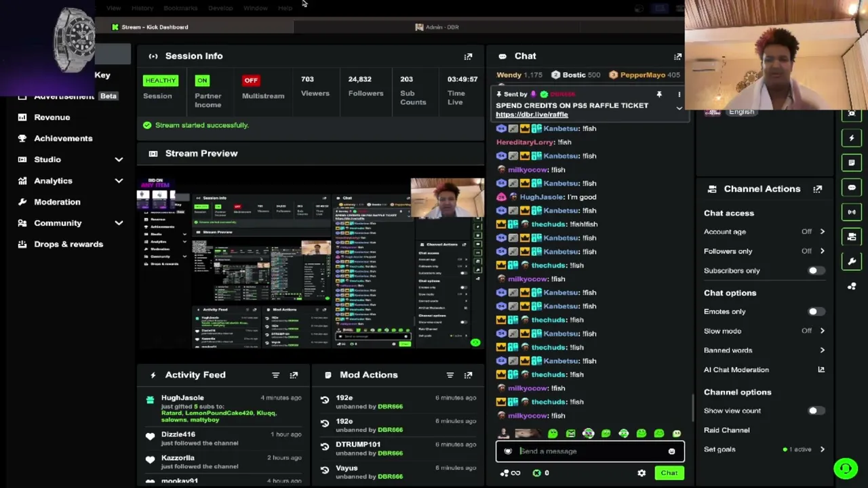Click the "Kazzorlla" follower entry
Screen dimensions: 868x488
point(178,458)
